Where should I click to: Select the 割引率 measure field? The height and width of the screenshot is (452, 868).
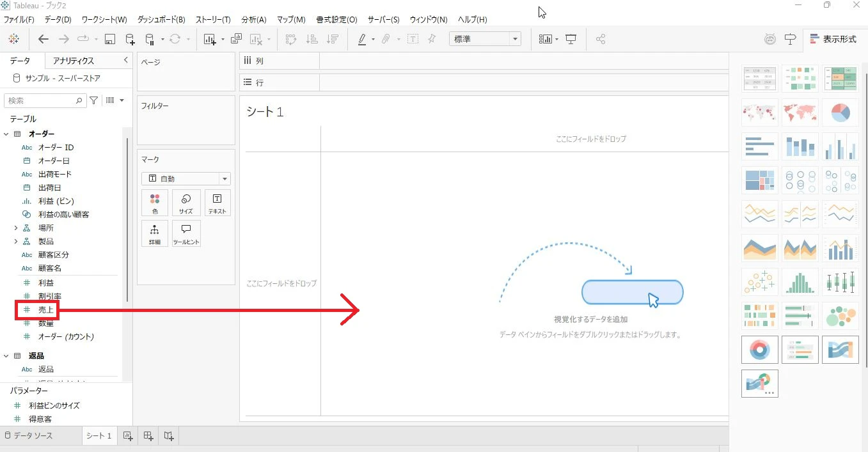point(50,296)
